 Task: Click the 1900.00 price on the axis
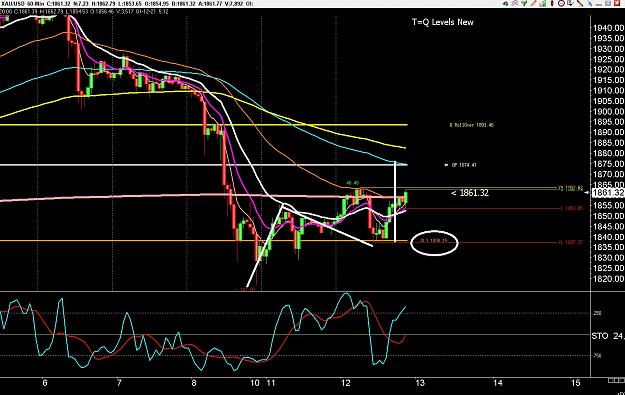click(x=608, y=112)
